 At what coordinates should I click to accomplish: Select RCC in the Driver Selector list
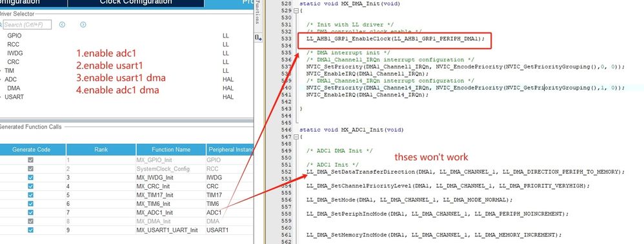coord(13,45)
